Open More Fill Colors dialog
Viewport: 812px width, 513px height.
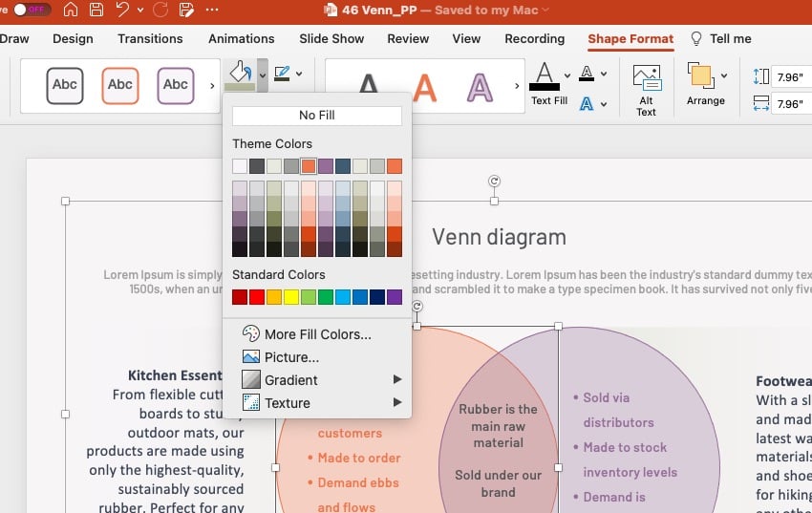(x=317, y=334)
